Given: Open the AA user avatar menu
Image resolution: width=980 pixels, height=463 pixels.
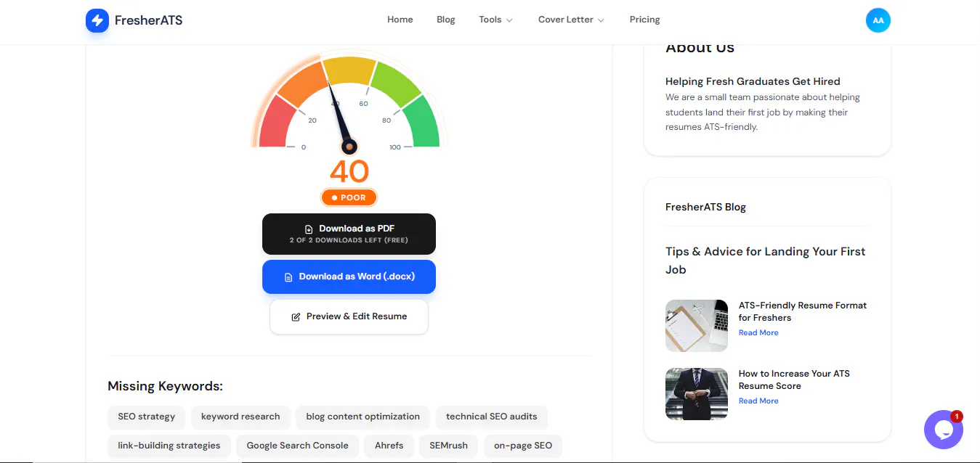Looking at the screenshot, I should coord(878,20).
